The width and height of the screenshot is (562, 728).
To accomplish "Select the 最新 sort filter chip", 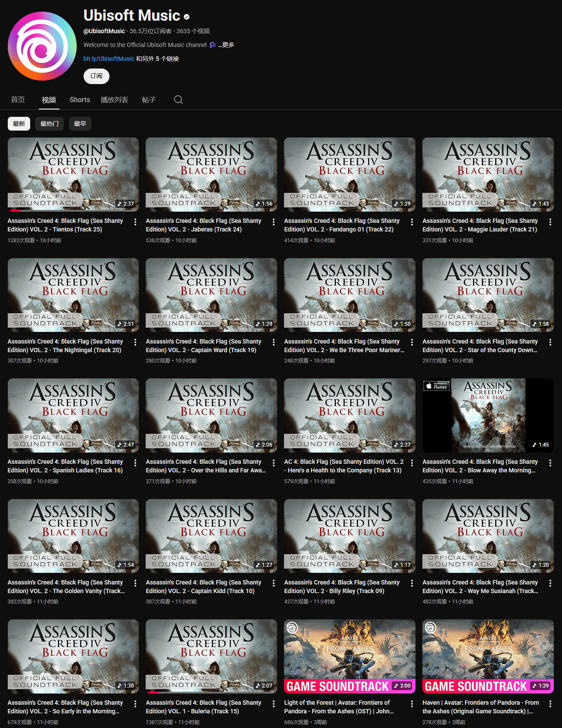I will coord(19,124).
